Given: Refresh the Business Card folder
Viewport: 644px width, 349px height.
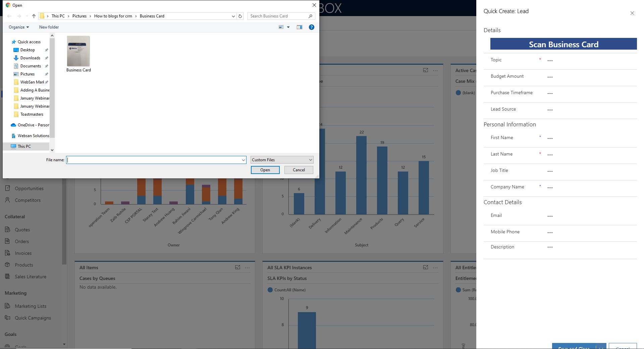Looking at the screenshot, I should [x=240, y=16].
